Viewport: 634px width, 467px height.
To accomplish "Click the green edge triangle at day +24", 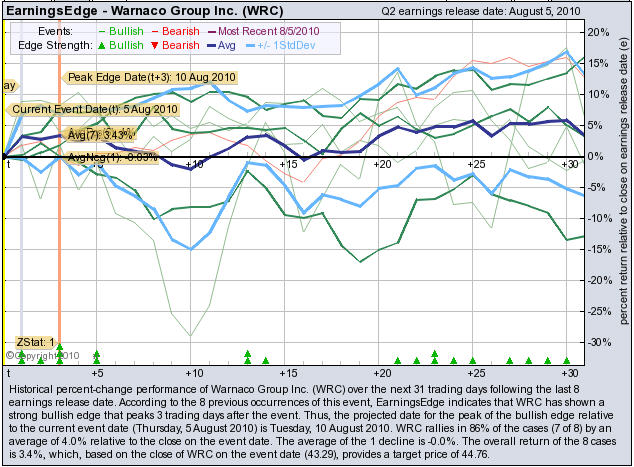I will coord(454,360).
